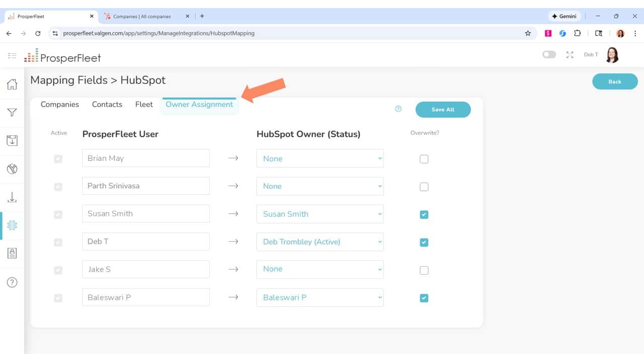Toggle Active checkbox for Jake S

[x=58, y=270]
